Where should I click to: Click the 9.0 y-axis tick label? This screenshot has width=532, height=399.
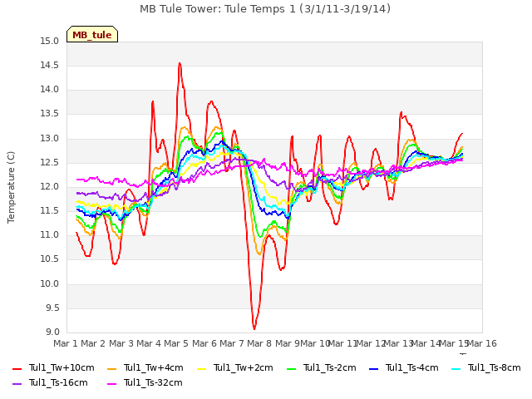coord(52,332)
